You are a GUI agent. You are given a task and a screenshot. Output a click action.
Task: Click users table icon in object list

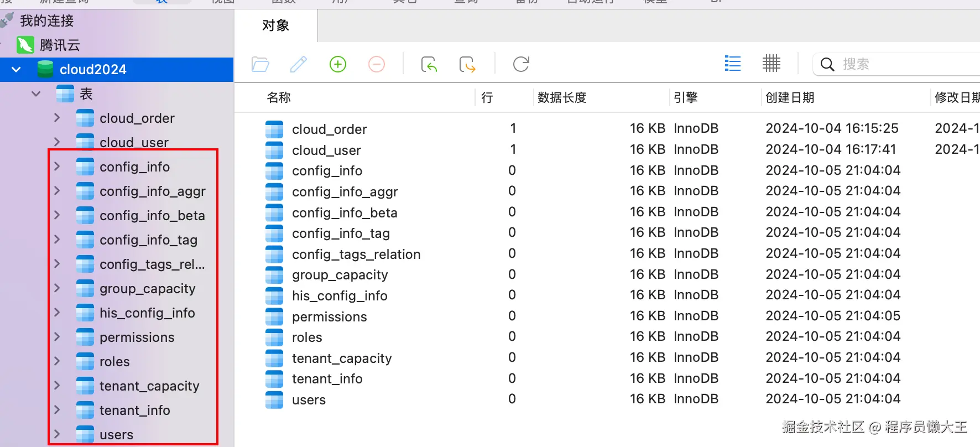point(274,400)
